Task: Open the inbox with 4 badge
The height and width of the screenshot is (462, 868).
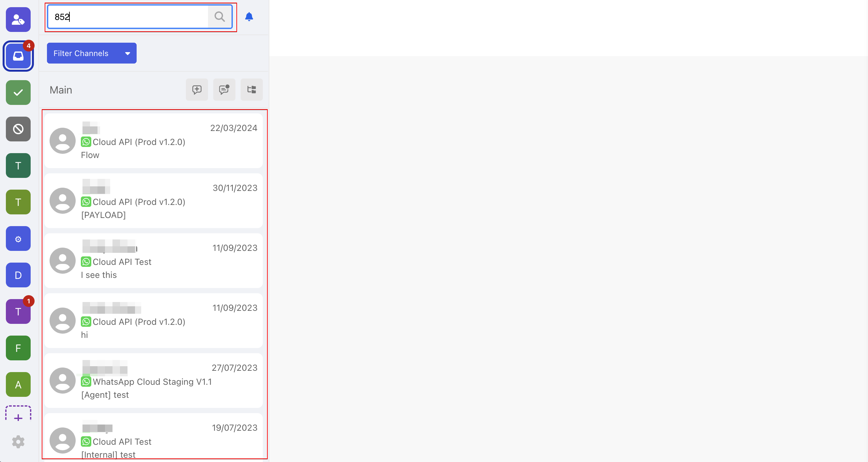Action: 18,56
